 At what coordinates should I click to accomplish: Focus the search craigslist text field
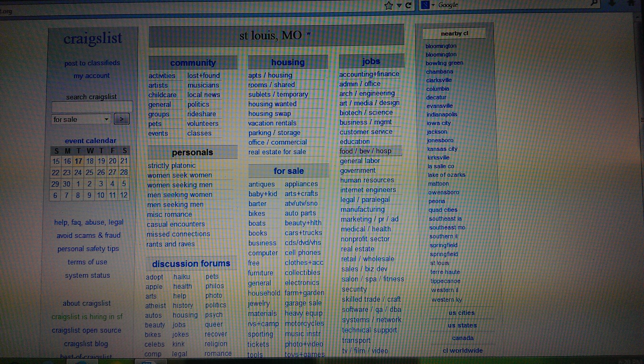point(92,107)
